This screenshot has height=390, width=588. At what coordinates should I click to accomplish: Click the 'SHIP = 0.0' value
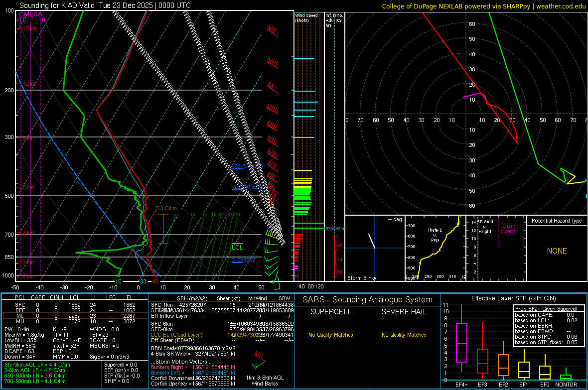(117, 381)
